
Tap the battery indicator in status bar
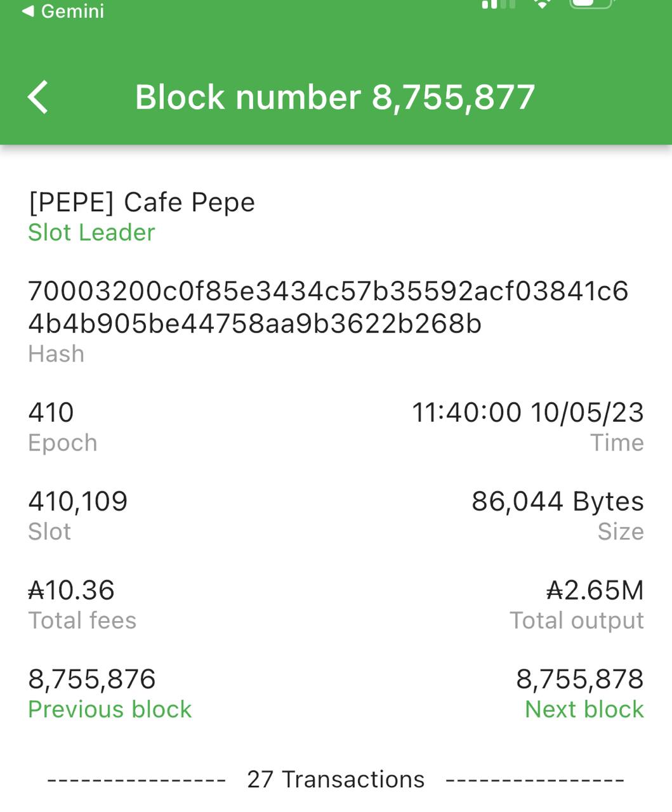593,4
